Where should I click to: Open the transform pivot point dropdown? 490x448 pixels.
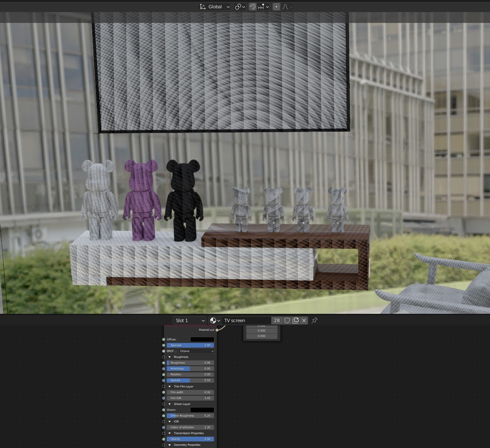(x=240, y=7)
